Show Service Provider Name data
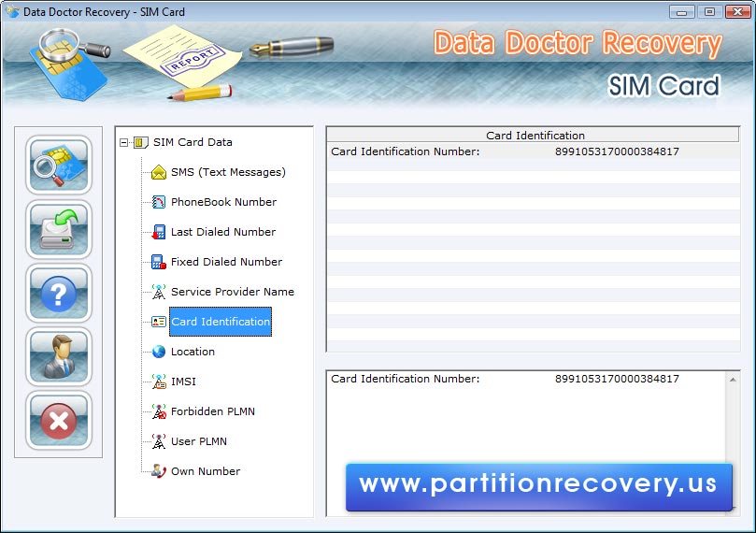Screen dimensions: 756x533 [233, 292]
